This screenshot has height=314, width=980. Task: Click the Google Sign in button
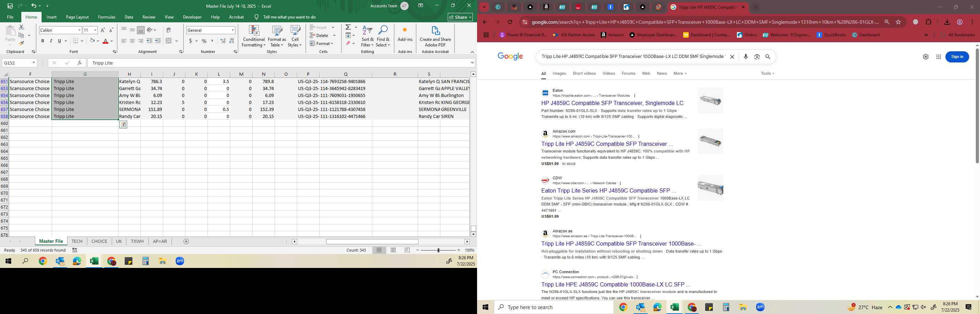(x=957, y=57)
